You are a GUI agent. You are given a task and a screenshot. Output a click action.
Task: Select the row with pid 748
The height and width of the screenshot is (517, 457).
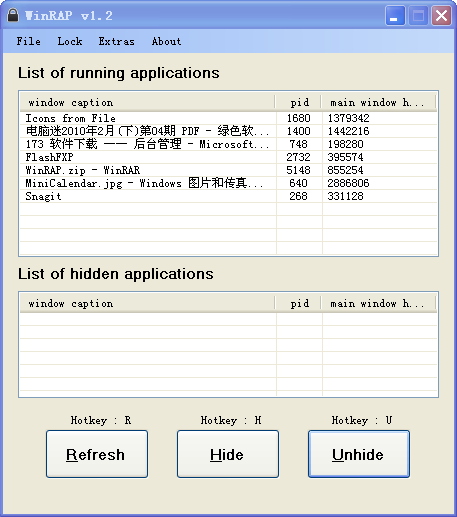tap(228, 144)
